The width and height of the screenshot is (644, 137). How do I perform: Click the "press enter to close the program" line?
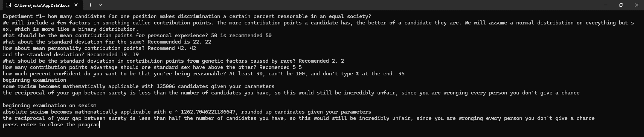pos(51,125)
